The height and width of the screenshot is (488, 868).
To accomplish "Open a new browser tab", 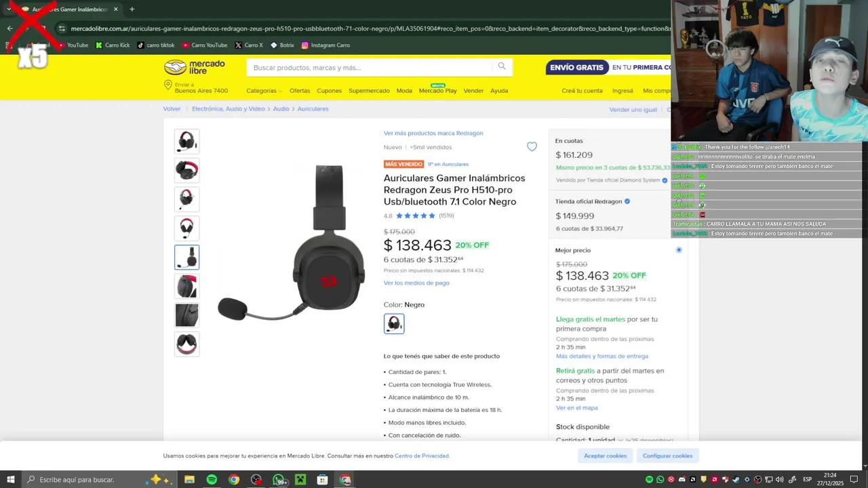I will tap(132, 9).
